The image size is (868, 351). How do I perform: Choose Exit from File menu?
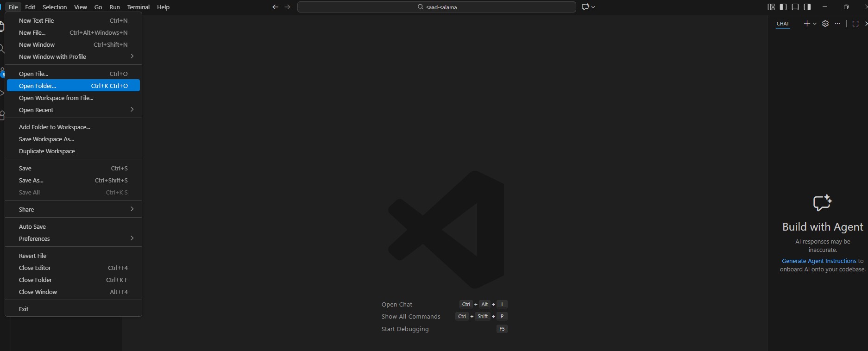[73, 309]
